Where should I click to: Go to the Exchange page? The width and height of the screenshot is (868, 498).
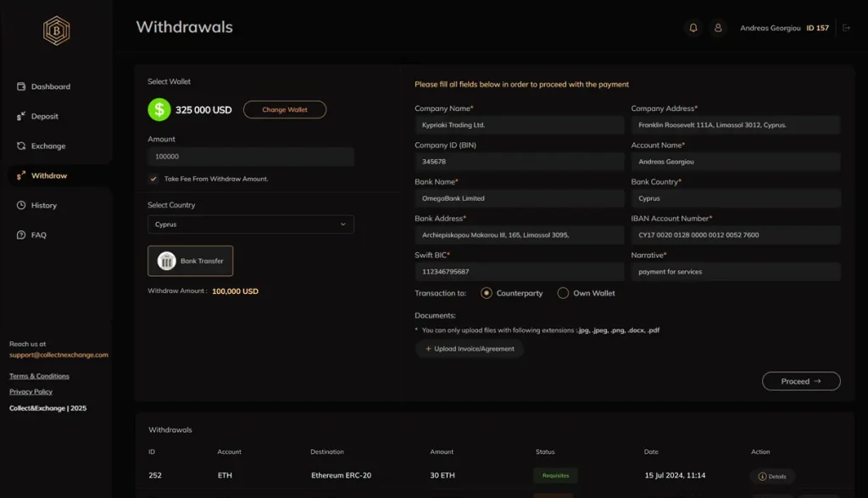47,146
